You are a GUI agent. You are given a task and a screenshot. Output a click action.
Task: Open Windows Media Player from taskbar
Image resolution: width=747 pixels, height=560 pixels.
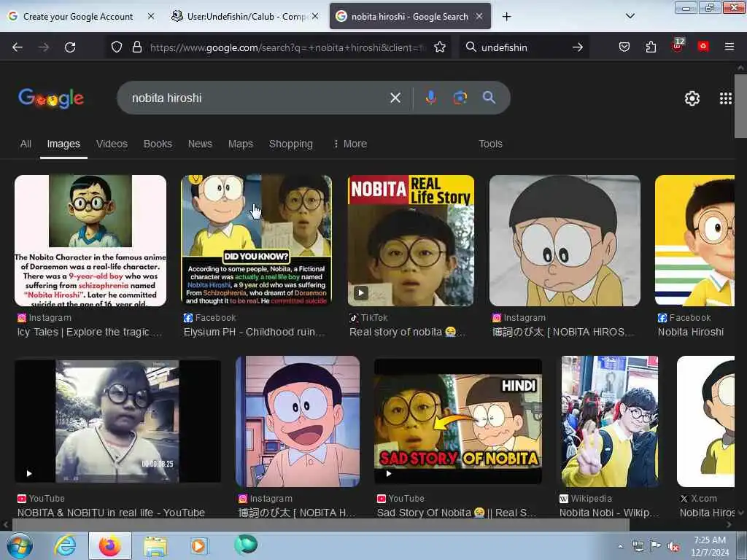pyautogui.click(x=198, y=545)
